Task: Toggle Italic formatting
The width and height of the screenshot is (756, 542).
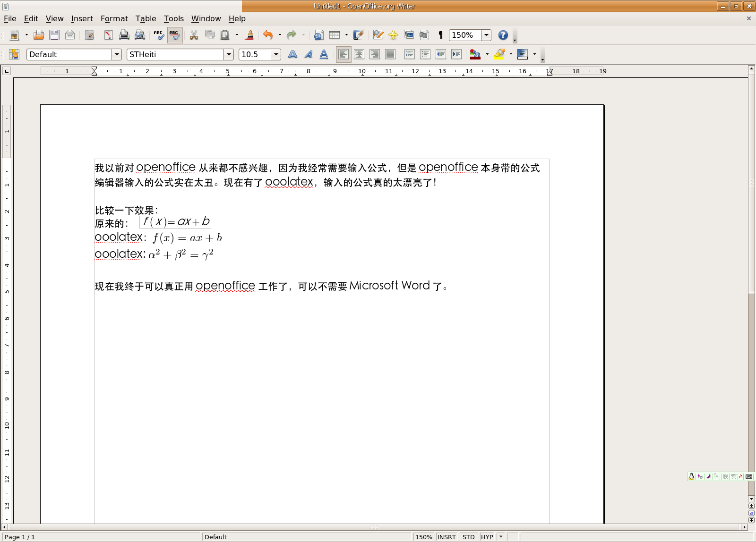Action: pos(309,54)
